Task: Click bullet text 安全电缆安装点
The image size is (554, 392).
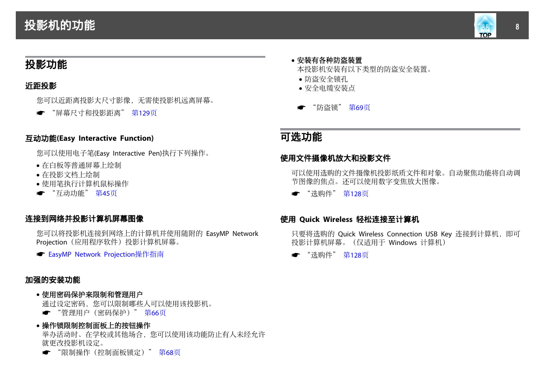Action: pyautogui.click(x=330, y=88)
